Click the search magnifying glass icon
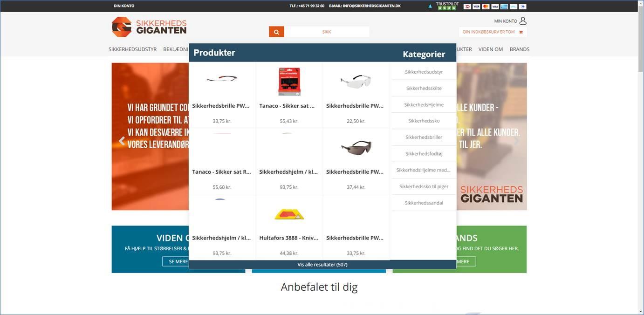644x315 pixels. coord(276,32)
